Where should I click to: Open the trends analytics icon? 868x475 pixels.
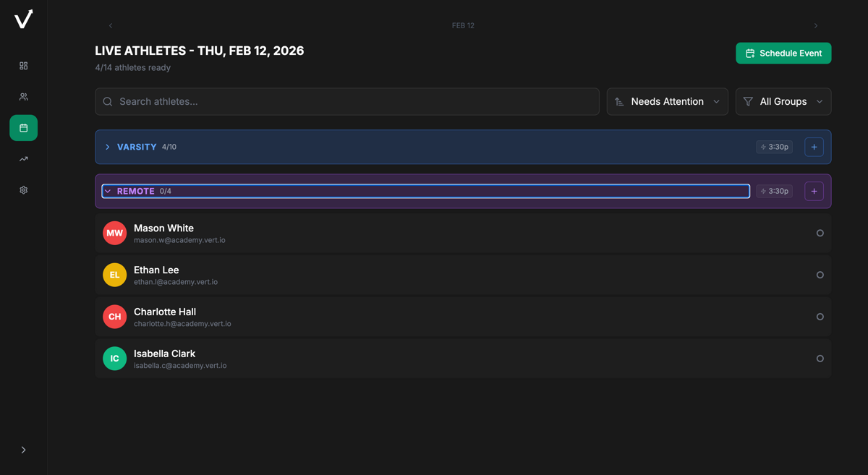(23, 159)
